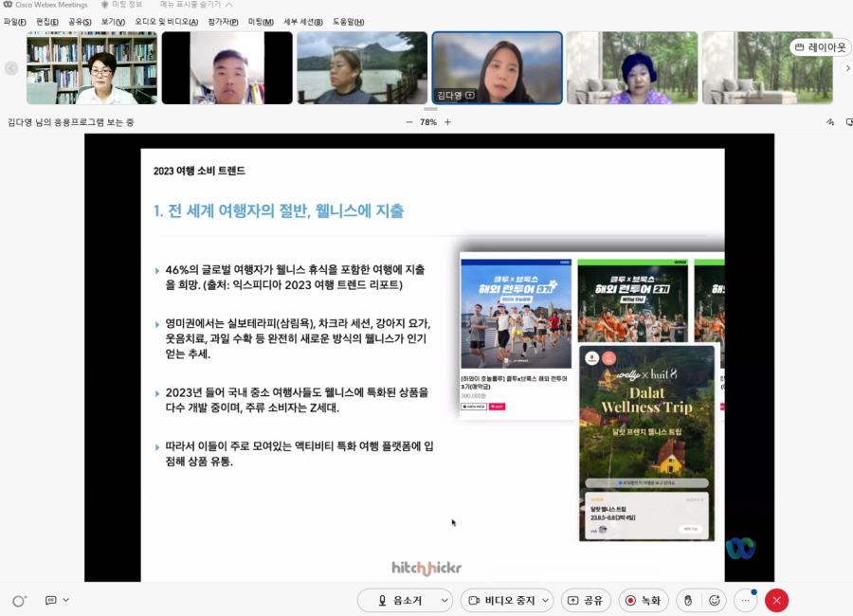Increase shared content zoom from 78% with plus
853x616 pixels.
click(x=445, y=121)
